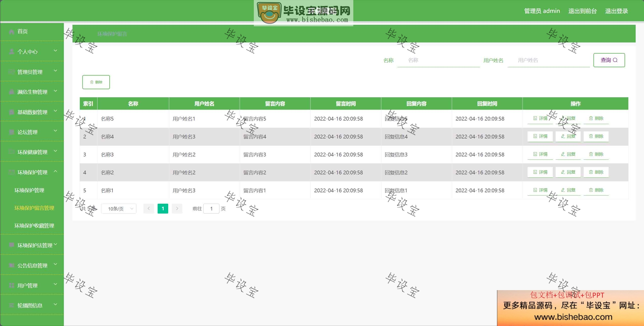
Task: Click the icon beside 公告信息管理
Action: coord(11,265)
